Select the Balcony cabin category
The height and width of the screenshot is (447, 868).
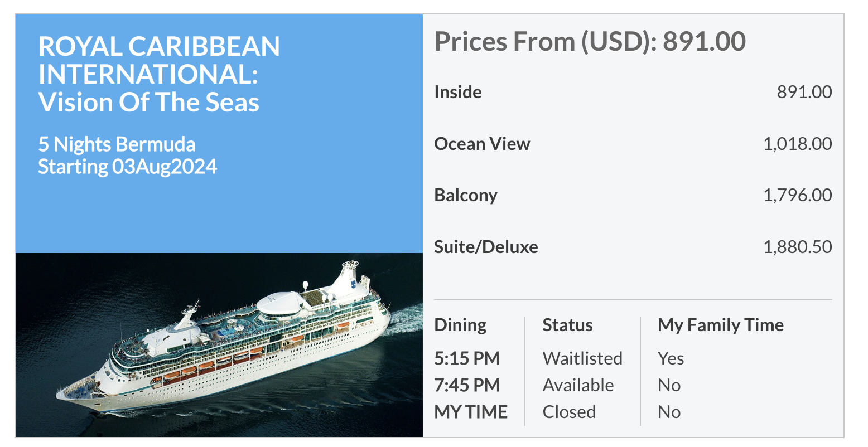466,196
